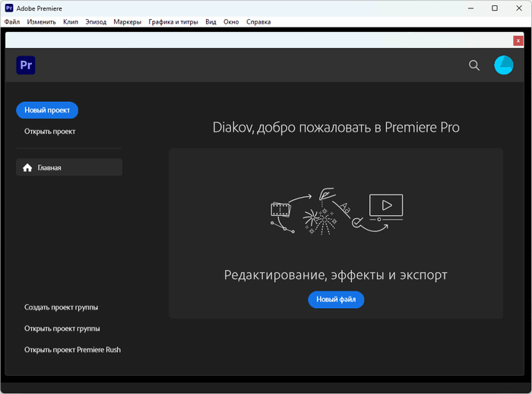Screen dimensions: 532x394
Task: Open the Вид menu
Action: point(211,22)
